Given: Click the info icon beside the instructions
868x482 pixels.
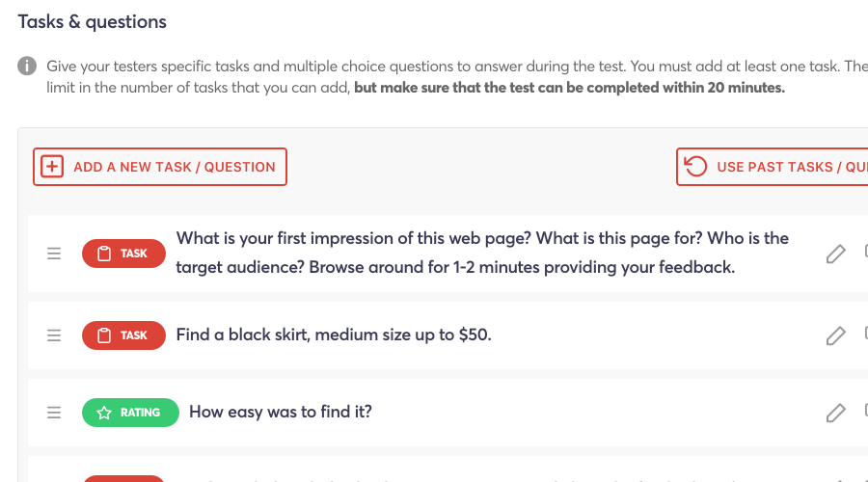Looking at the screenshot, I should coord(27,67).
